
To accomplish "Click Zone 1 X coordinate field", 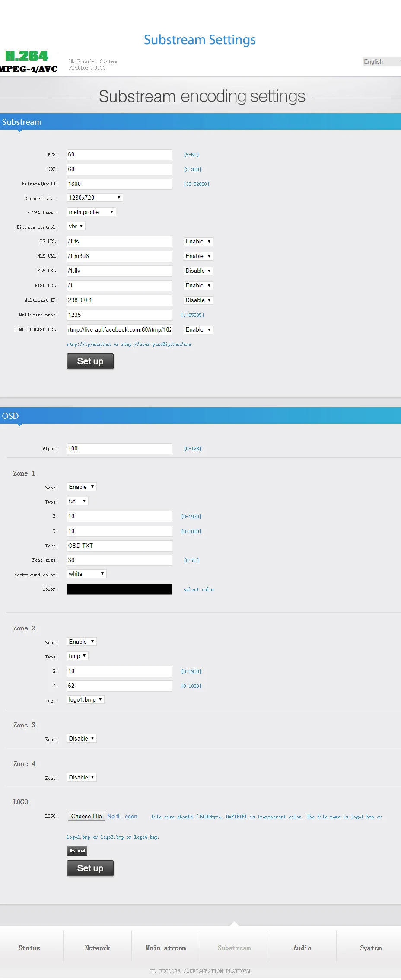I will tap(120, 517).
